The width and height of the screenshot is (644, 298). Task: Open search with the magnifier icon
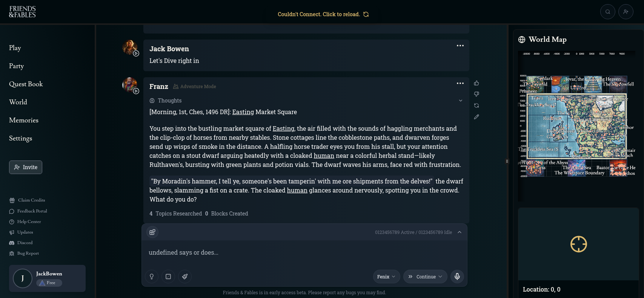coord(608,12)
